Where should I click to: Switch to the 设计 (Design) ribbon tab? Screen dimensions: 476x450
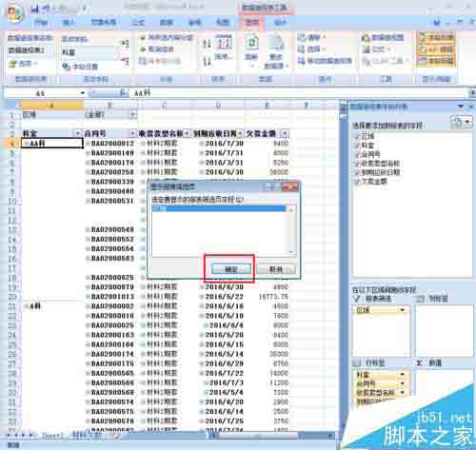click(x=280, y=23)
